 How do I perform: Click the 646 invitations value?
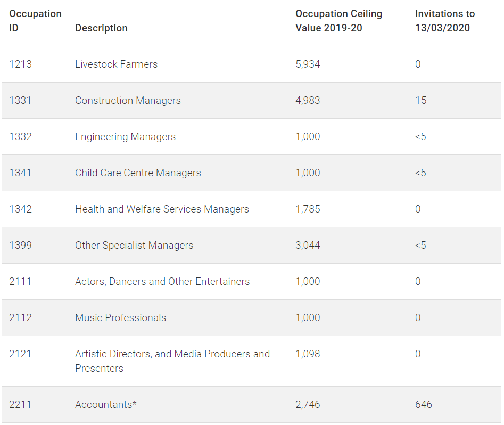[x=423, y=404]
